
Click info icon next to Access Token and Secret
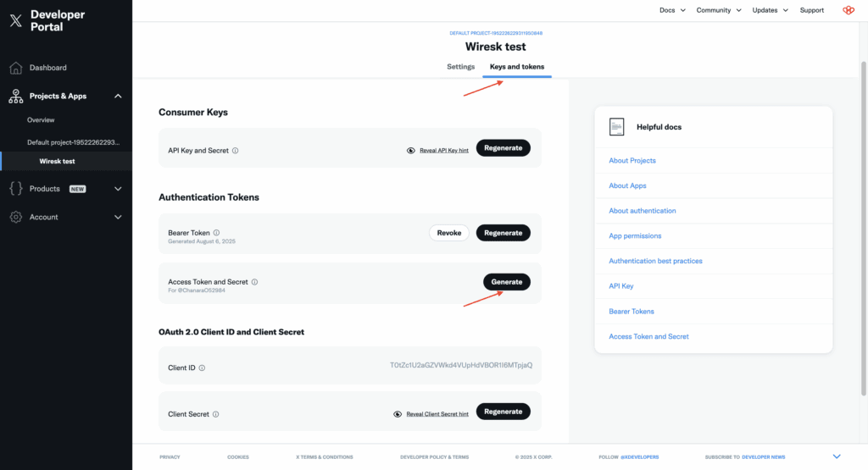pyautogui.click(x=254, y=282)
